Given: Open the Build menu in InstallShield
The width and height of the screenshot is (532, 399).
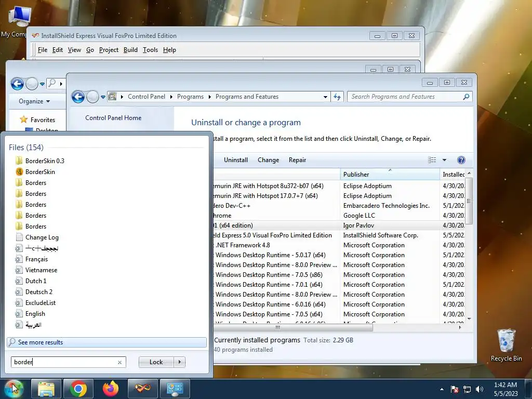Looking at the screenshot, I should point(130,50).
